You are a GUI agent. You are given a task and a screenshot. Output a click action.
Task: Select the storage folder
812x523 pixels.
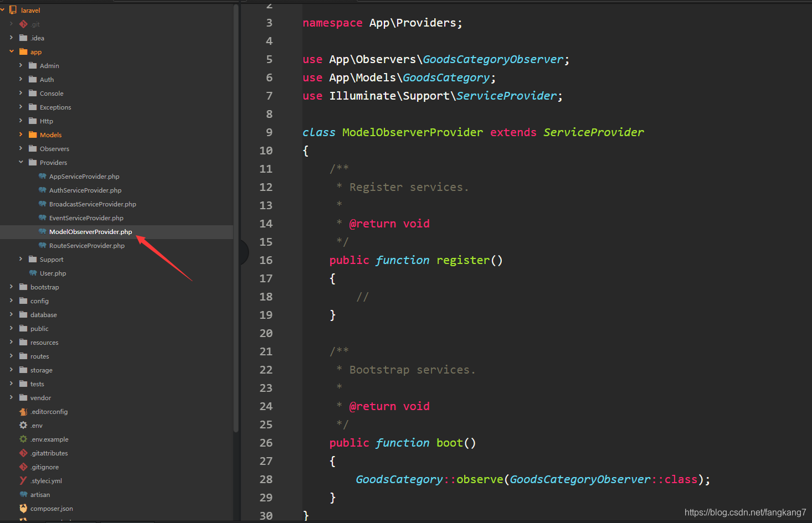pyautogui.click(x=42, y=370)
